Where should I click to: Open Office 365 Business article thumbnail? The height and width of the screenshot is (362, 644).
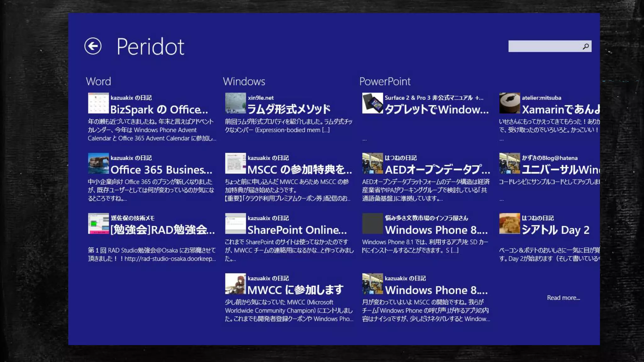[x=98, y=163]
